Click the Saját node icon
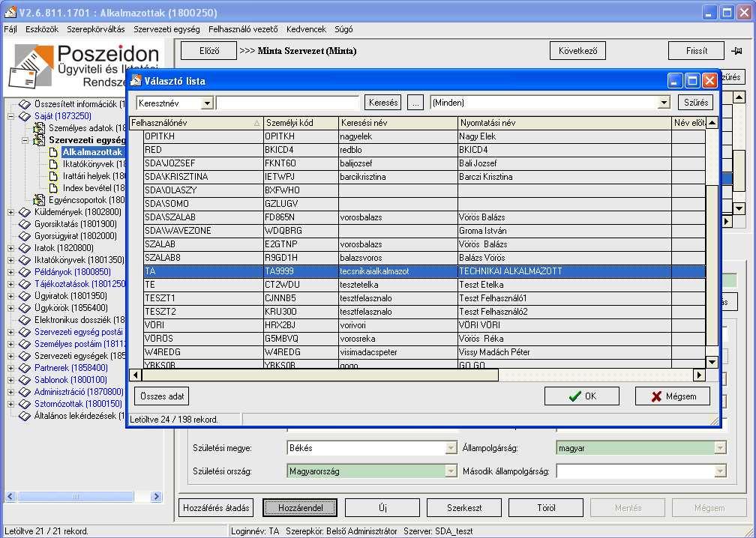The width and height of the screenshot is (756, 538). pyautogui.click(x=25, y=116)
